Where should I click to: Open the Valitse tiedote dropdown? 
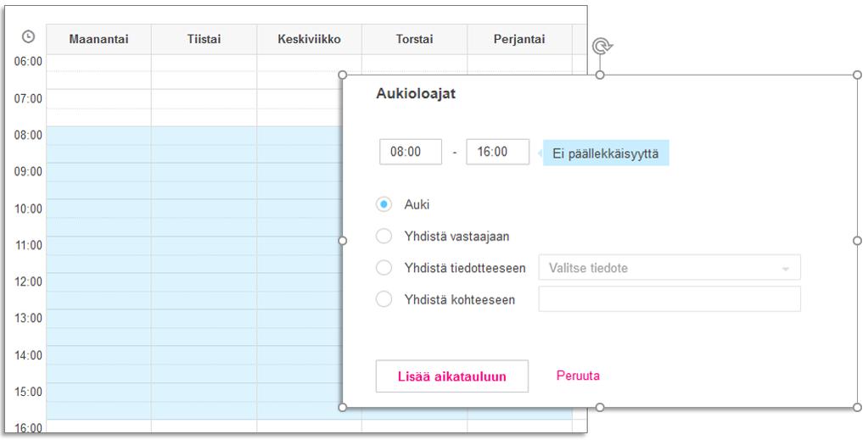tap(669, 268)
